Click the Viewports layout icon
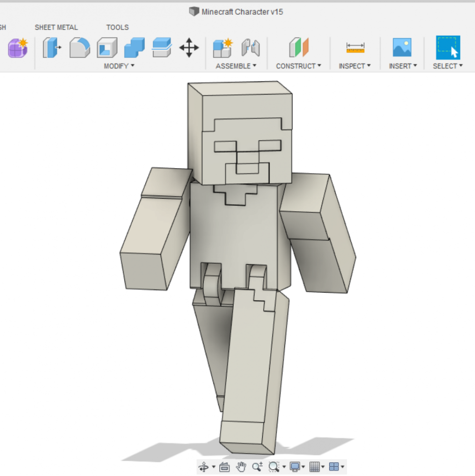This screenshot has height=476, width=475. [334, 466]
